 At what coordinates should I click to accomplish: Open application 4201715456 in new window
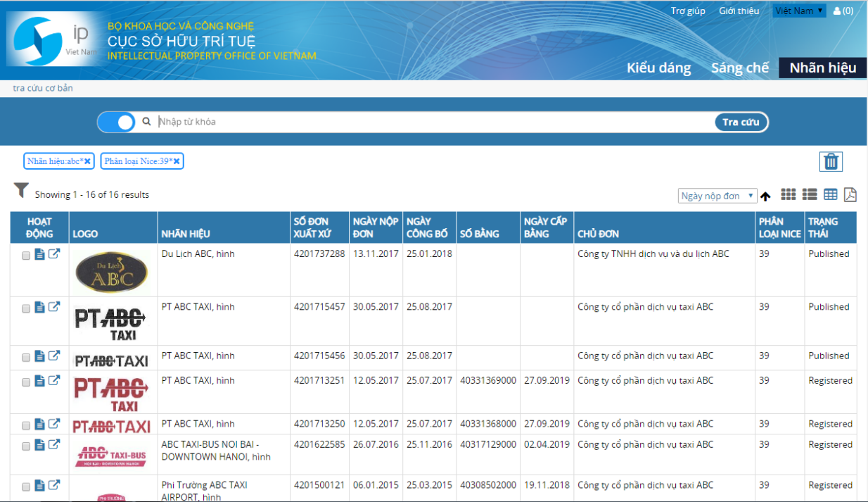(54, 356)
